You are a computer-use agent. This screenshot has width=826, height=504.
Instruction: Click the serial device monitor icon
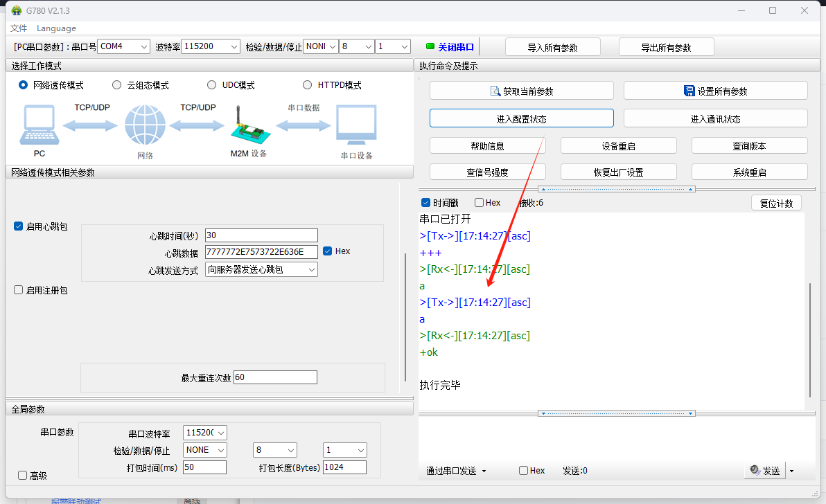tap(356, 125)
